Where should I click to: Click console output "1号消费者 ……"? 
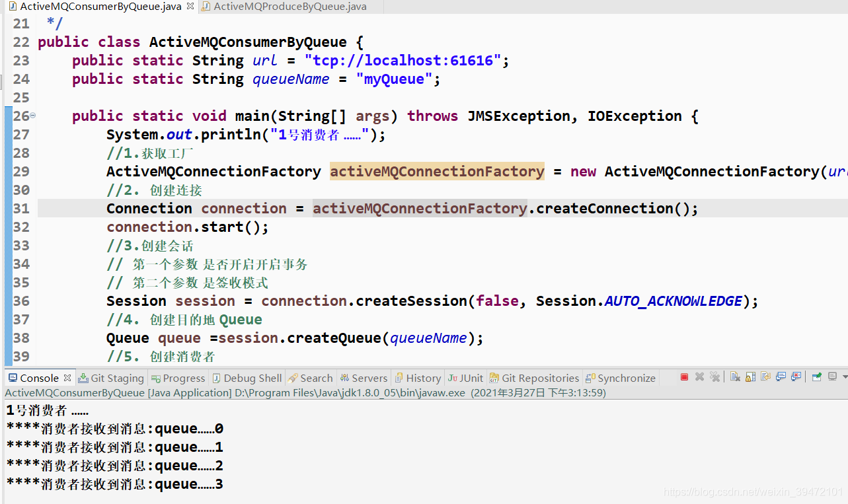coord(48,410)
